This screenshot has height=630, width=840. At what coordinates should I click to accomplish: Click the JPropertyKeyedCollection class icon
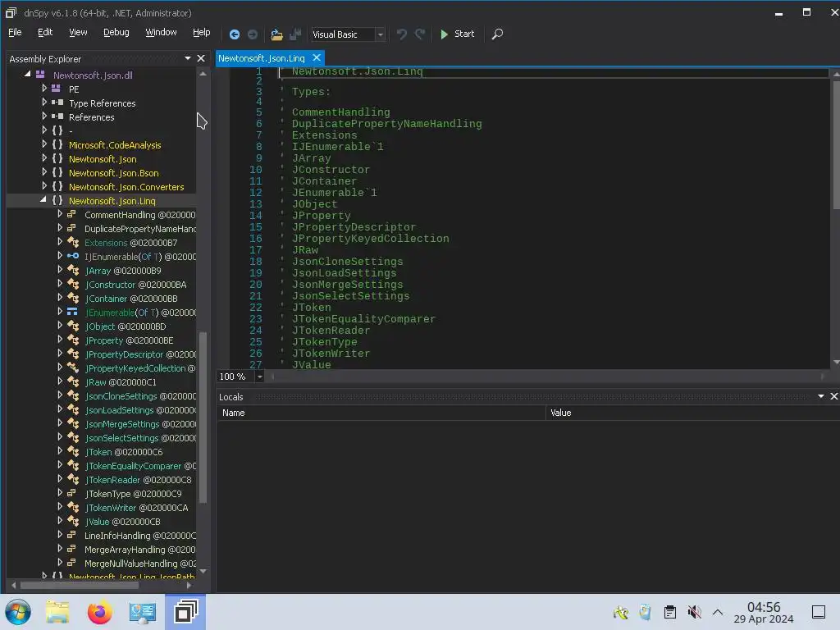[73, 368]
